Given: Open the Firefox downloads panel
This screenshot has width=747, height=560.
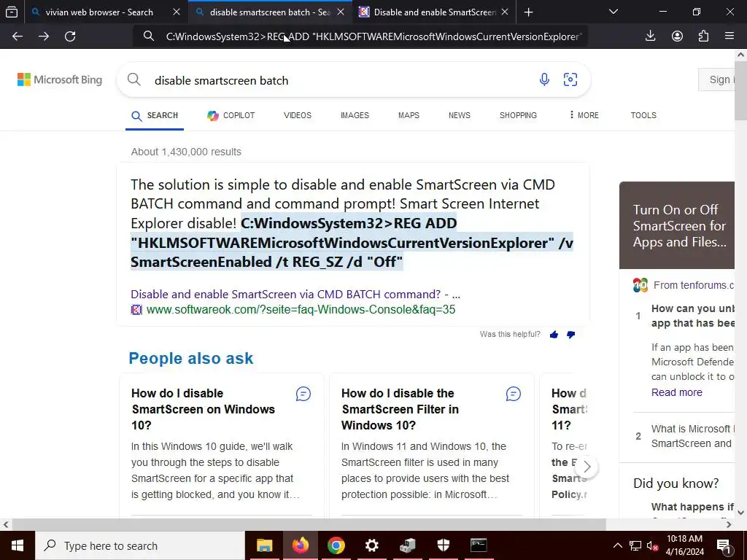Looking at the screenshot, I should pos(650,36).
